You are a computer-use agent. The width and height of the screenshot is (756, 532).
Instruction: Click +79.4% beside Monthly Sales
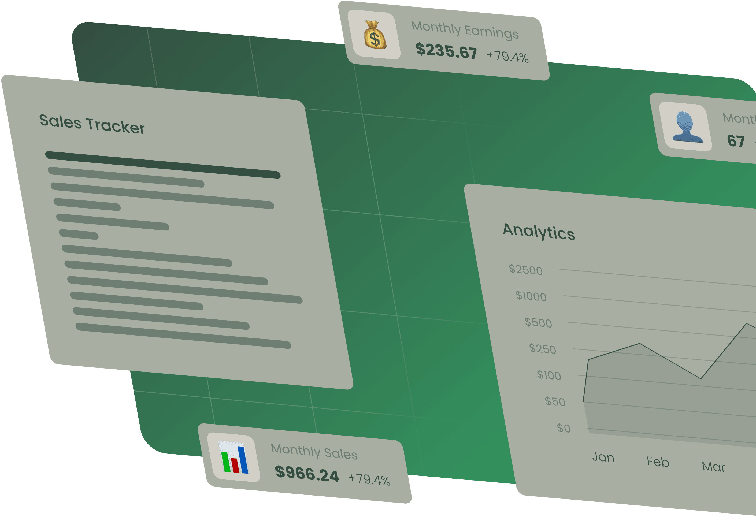point(369,479)
